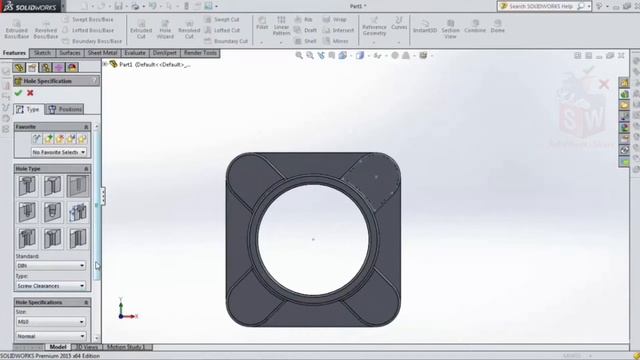Screen dimensions: 640x360
Task: Expand the Part1 tree node
Action: (x=105, y=64)
